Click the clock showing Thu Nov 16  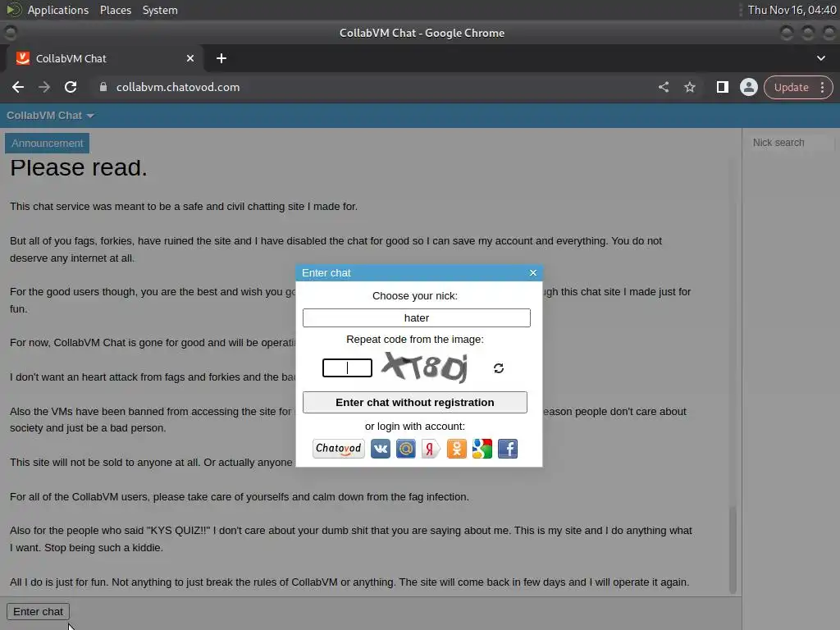point(792,10)
